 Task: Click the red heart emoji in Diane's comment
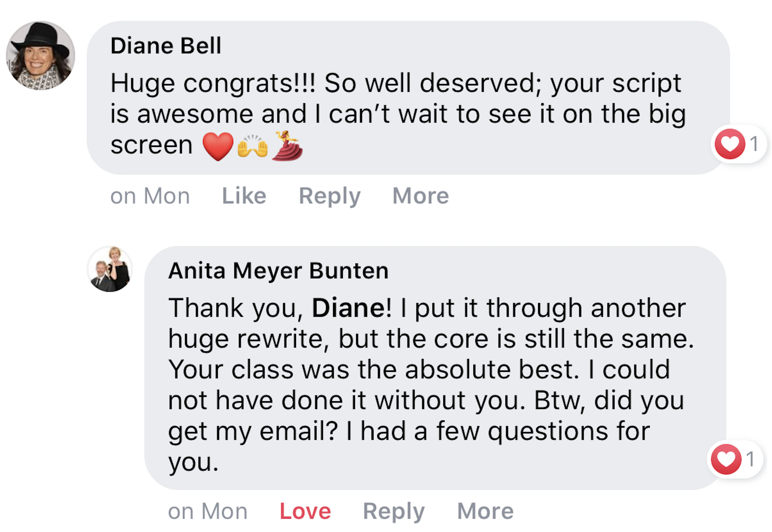218,146
